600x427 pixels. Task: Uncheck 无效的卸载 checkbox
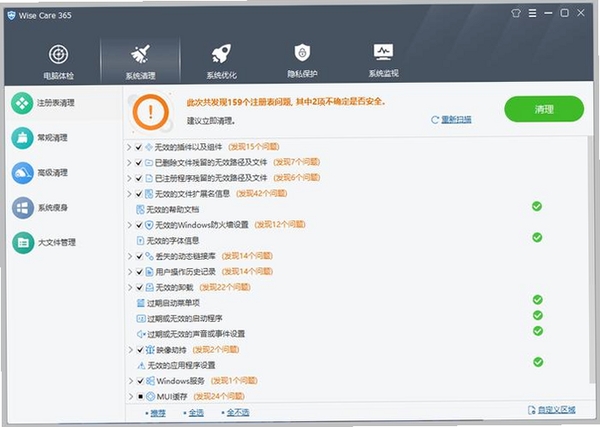[x=139, y=287]
